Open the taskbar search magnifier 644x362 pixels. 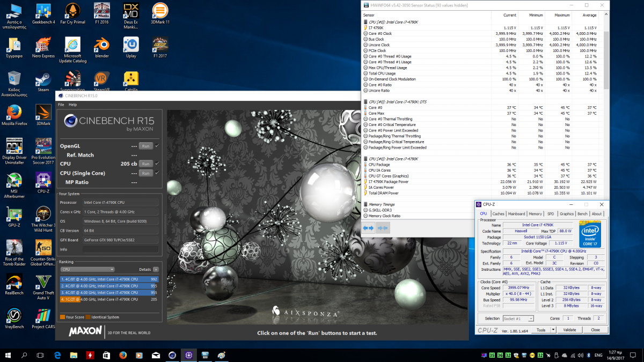(25, 355)
